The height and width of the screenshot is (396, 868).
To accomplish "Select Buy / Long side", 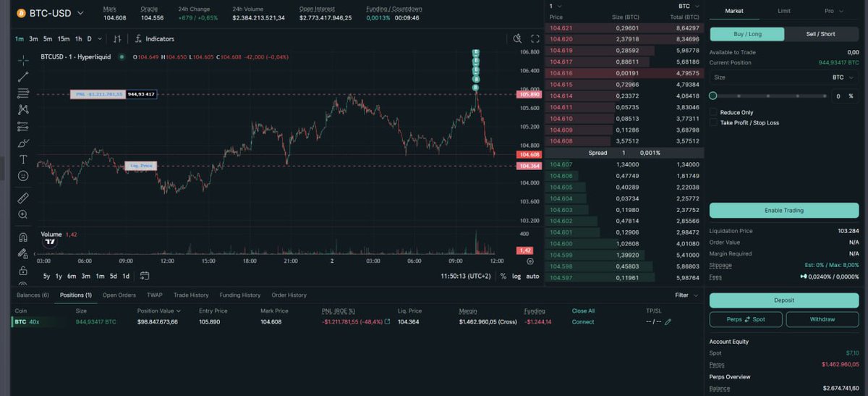I will coord(747,34).
